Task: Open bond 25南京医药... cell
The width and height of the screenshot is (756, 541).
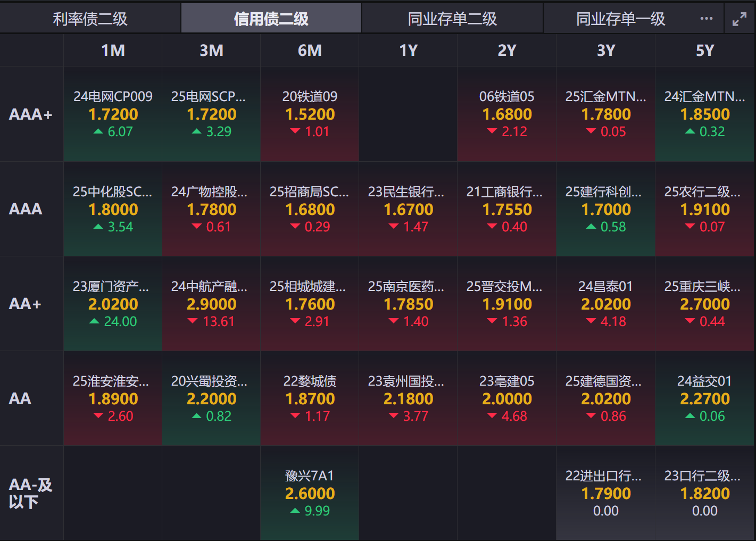Action: pos(409,304)
